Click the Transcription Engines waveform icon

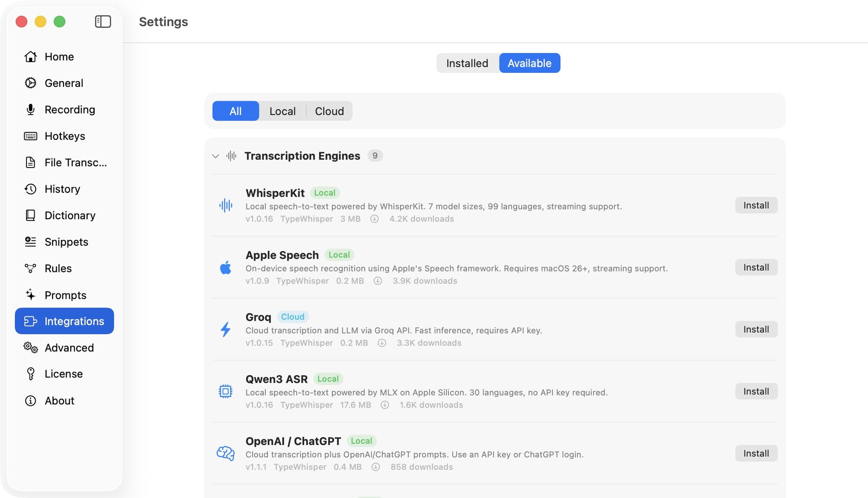pos(231,156)
